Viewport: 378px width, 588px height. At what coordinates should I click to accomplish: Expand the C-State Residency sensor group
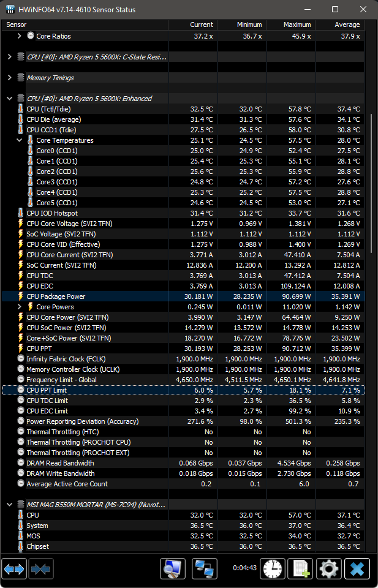coord(10,57)
